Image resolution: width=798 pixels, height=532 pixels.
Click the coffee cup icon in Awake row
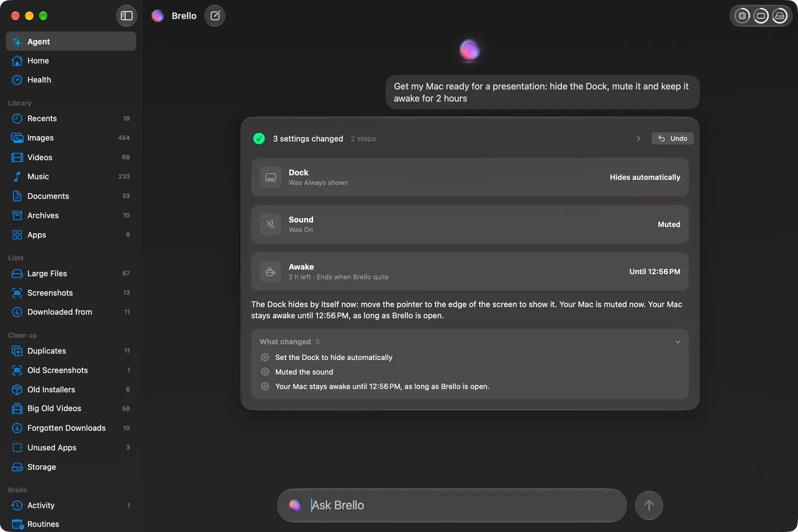pos(270,272)
